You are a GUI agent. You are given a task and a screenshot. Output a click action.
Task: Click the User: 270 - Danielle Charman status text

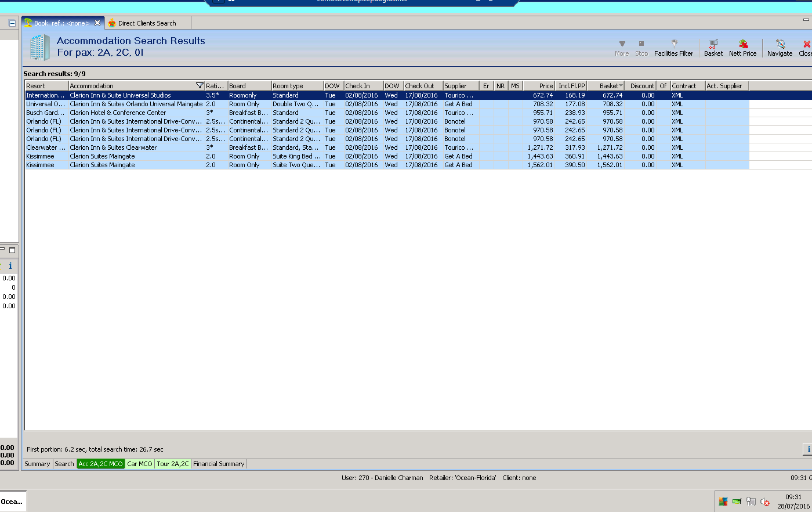tap(382, 478)
